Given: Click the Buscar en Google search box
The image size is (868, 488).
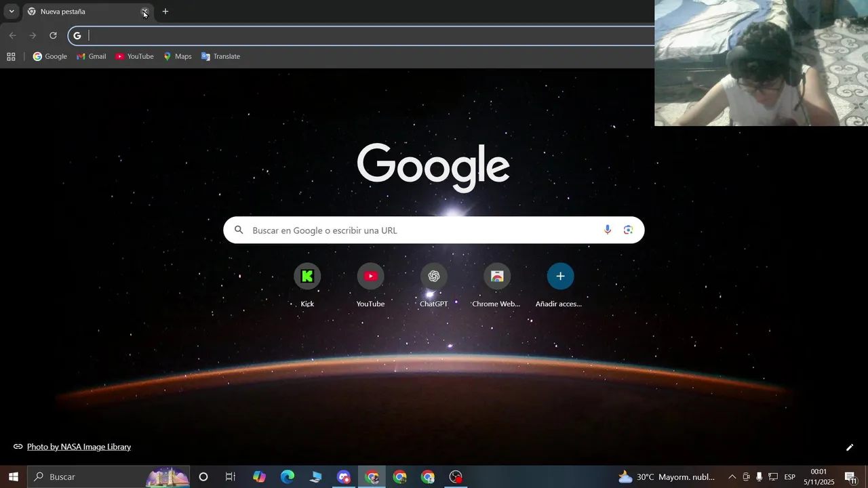Looking at the screenshot, I should 433,230.
